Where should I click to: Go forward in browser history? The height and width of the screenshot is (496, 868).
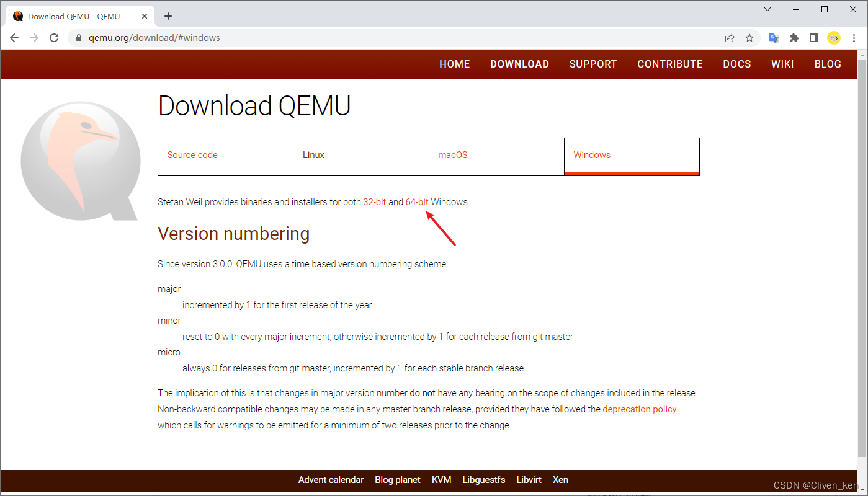(34, 38)
